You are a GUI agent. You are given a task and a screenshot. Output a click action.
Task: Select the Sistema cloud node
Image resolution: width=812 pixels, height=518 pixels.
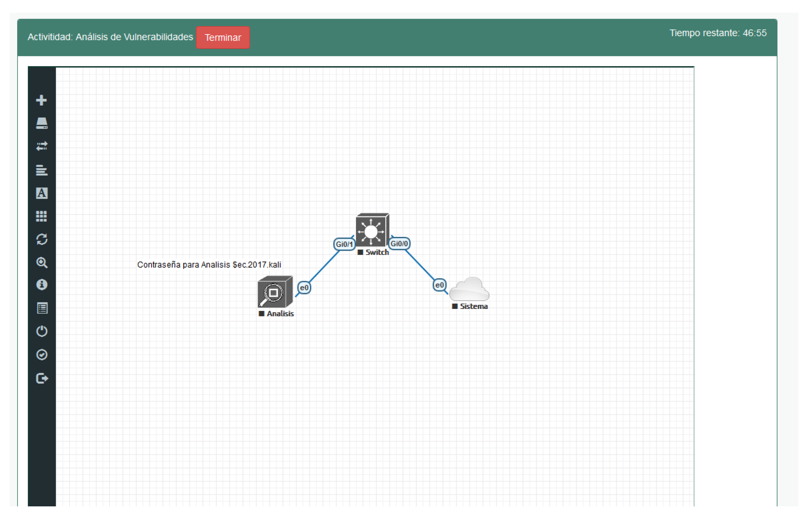[x=469, y=289]
